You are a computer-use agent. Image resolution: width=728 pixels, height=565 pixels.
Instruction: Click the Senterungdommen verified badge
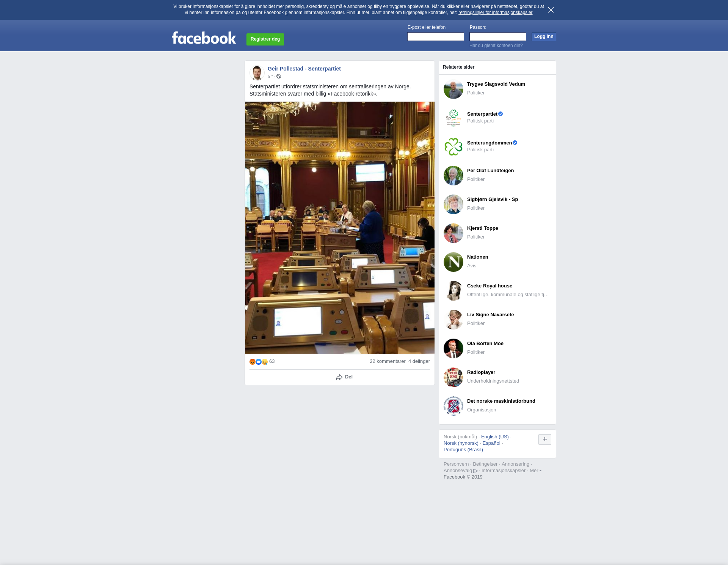(x=515, y=143)
